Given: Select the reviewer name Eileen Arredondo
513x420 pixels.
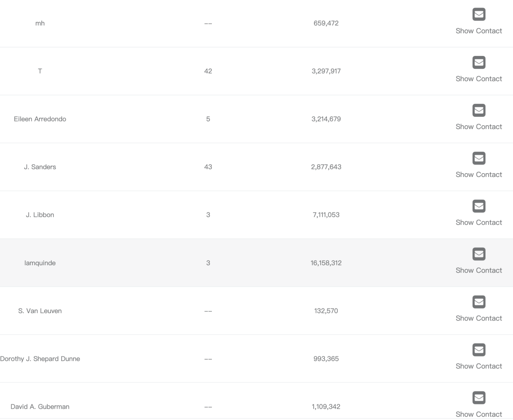Looking at the screenshot, I should coord(40,119).
